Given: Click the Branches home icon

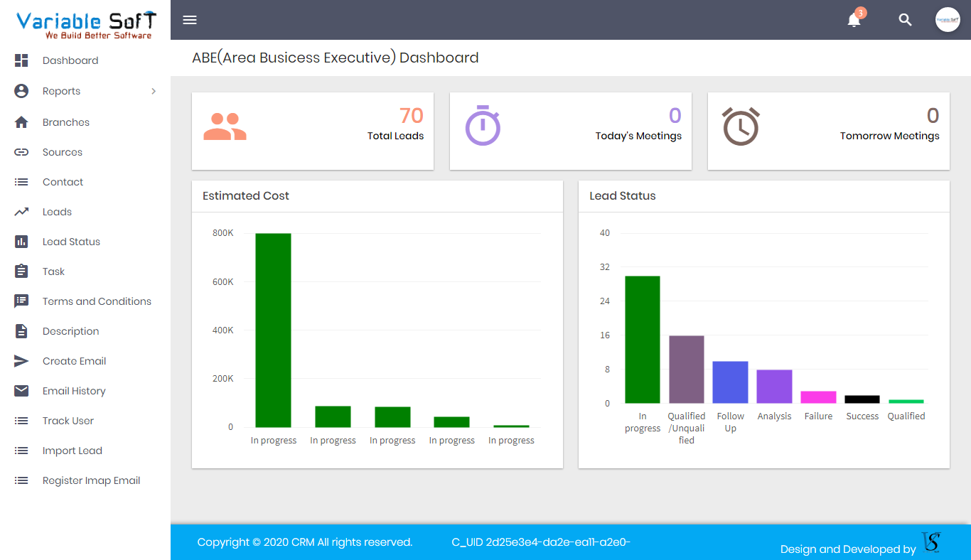Looking at the screenshot, I should pos(21,122).
